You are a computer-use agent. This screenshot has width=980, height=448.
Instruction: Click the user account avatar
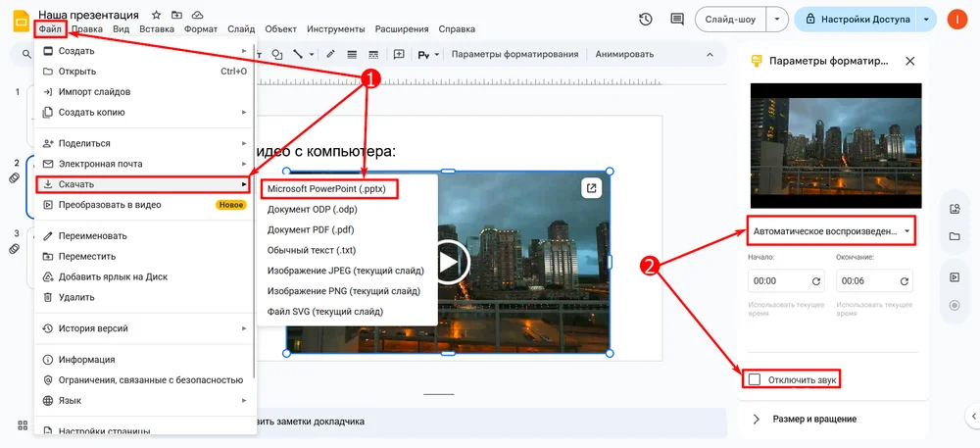tap(959, 20)
